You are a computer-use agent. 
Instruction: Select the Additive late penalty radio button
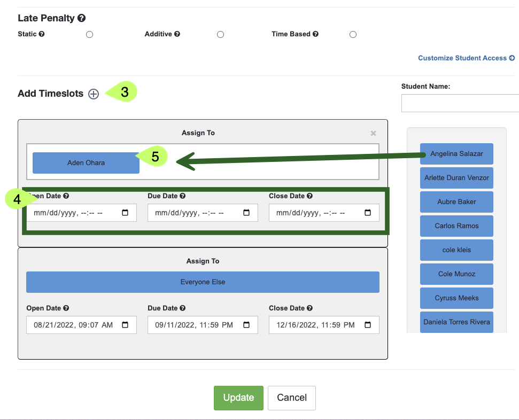click(x=220, y=35)
